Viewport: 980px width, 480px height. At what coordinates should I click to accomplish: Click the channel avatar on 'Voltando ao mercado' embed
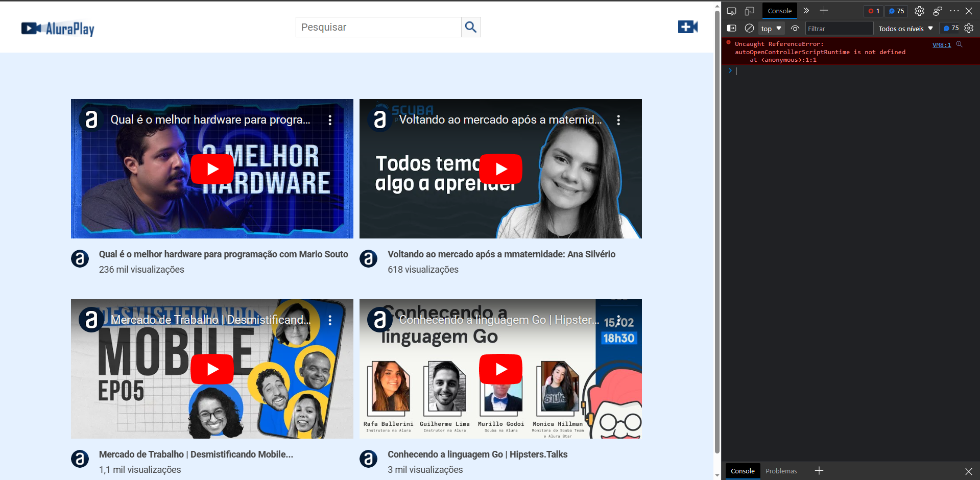(x=380, y=119)
